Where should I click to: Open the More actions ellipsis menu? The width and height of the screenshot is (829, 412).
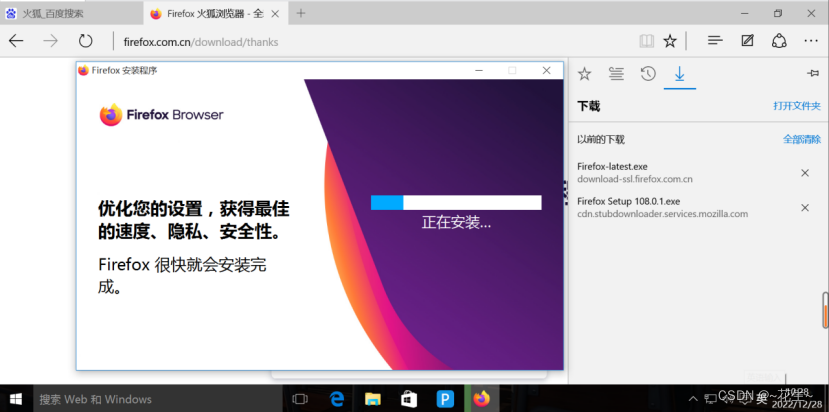point(811,41)
